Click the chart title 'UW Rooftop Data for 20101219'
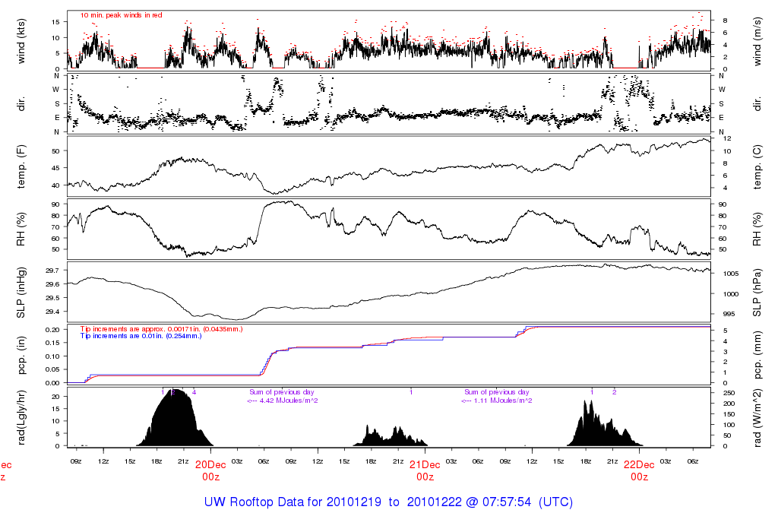Screen dimensions: 778x532 point(293,502)
